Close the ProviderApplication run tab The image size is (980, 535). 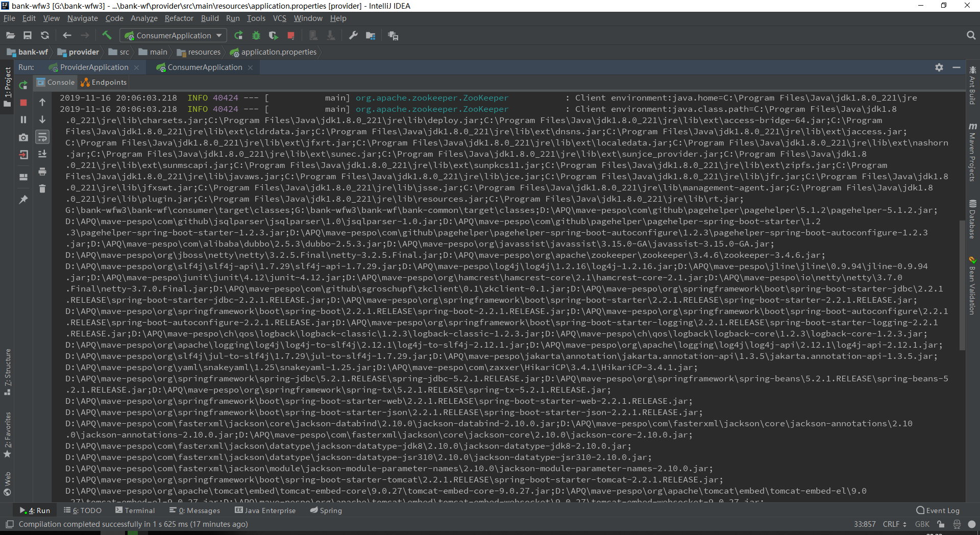136,67
